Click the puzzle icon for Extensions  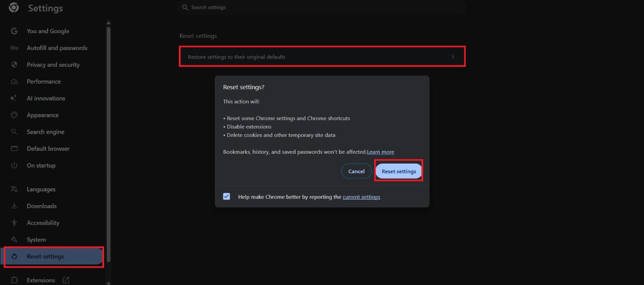pos(14,280)
